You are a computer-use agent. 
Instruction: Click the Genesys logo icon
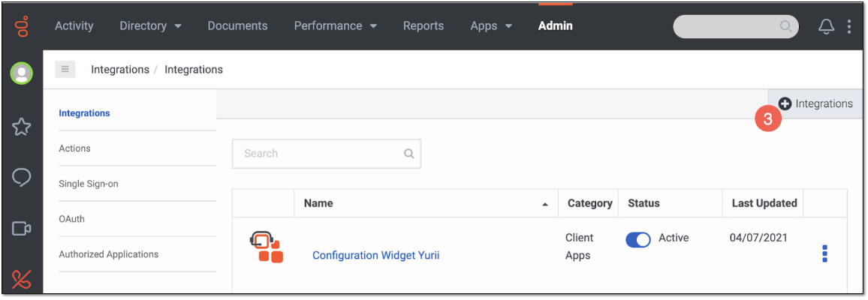click(22, 26)
